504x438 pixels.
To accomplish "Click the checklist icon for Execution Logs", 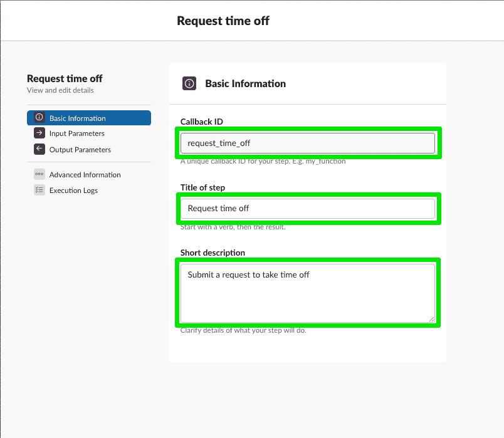I will (x=39, y=190).
